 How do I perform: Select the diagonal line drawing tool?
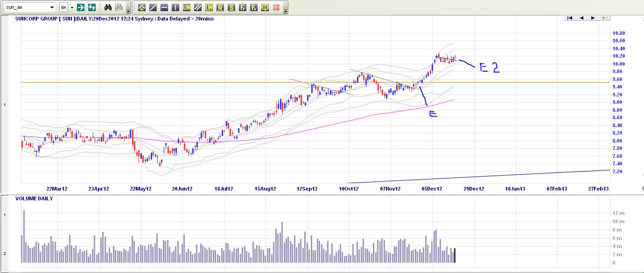tap(153, 7)
